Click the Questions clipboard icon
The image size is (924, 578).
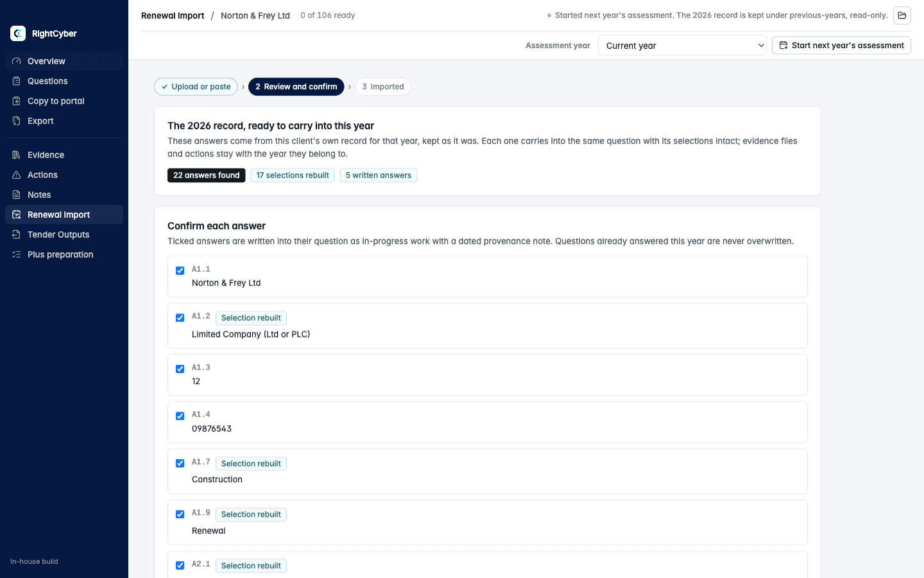pos(17,81)
